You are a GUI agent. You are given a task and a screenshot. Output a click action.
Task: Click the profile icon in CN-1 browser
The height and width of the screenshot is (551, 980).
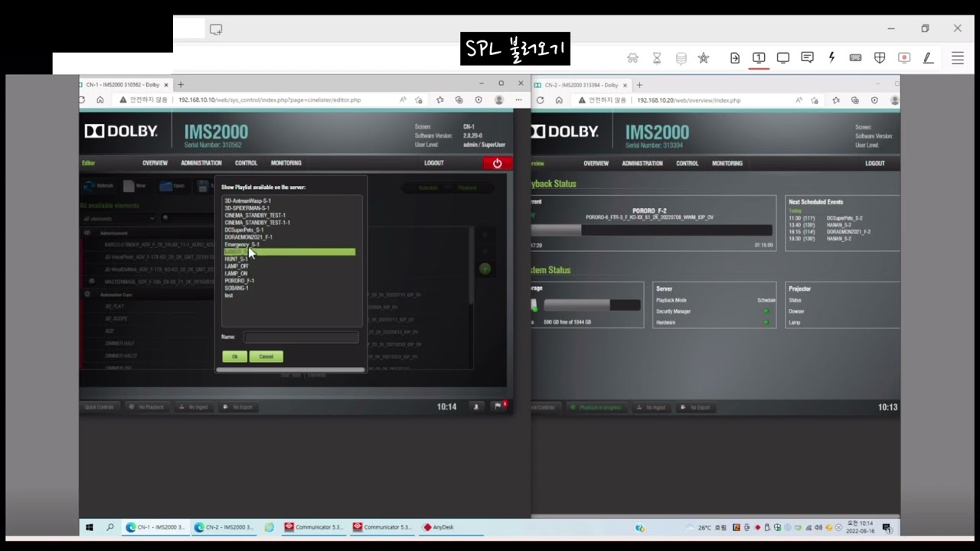(x=499, y=99)
